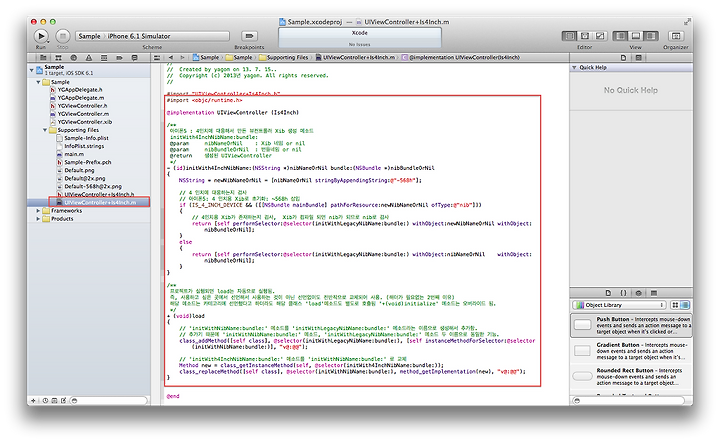This screenshot has height=443, width=720.
Task: Expand the Products group
Action: [38, 219]
